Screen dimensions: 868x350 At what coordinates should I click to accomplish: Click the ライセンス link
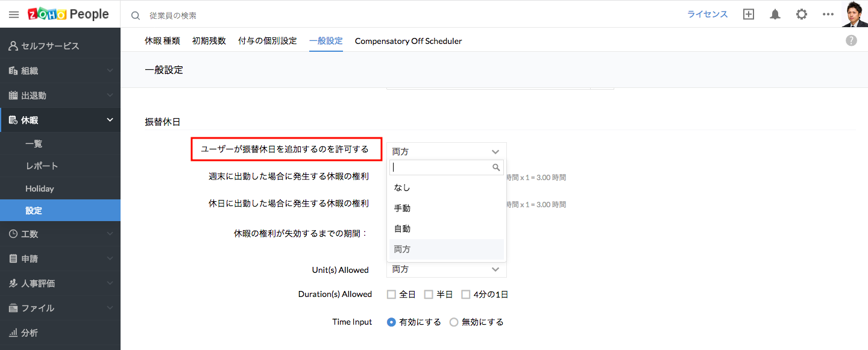click(x=708, y=14)
